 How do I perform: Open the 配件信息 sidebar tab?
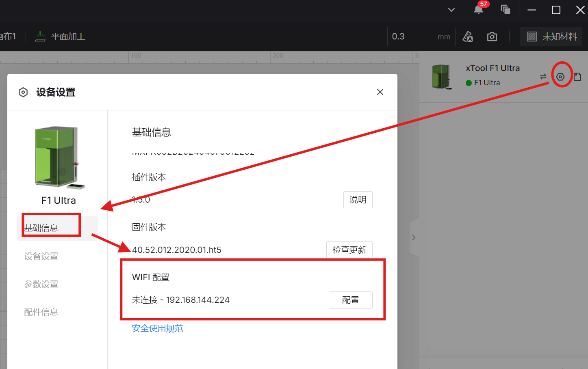(41, 312)
